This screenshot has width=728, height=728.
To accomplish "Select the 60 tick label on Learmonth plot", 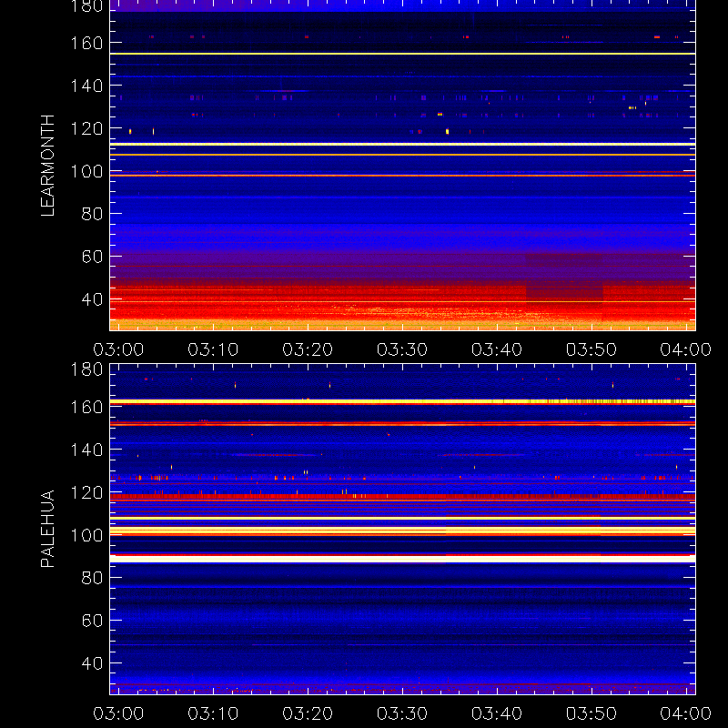I will tap(92, 257).
